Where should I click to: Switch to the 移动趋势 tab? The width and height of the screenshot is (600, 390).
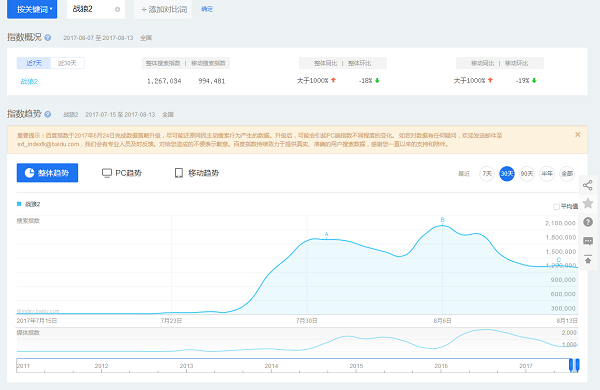(x=197, y=173)
